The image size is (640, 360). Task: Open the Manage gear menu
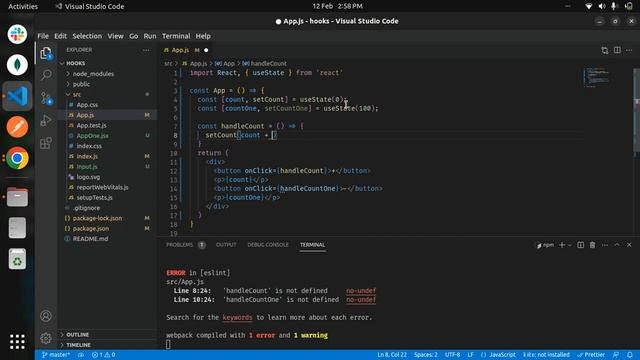(46, 338)
